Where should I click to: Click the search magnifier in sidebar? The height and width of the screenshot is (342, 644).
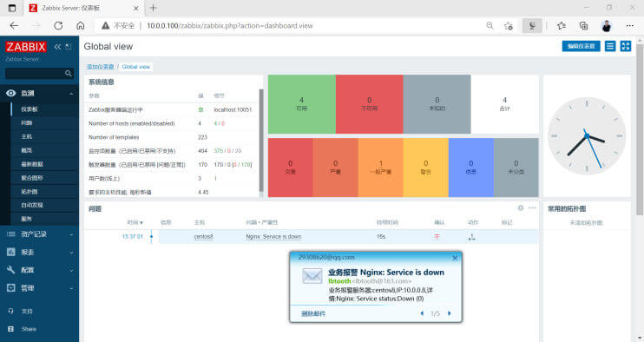tap(69, 74)
